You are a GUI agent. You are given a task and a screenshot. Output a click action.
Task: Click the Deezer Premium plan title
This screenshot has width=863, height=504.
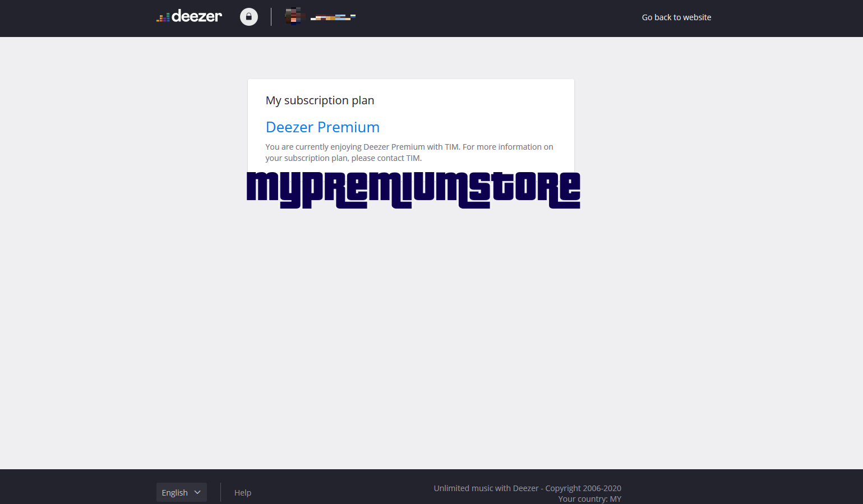click(322, 127)
